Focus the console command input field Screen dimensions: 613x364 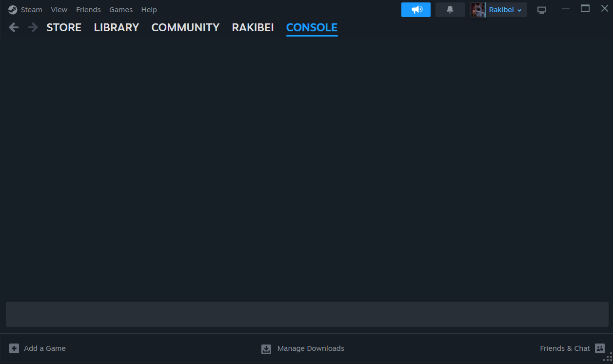click(307, 314)
